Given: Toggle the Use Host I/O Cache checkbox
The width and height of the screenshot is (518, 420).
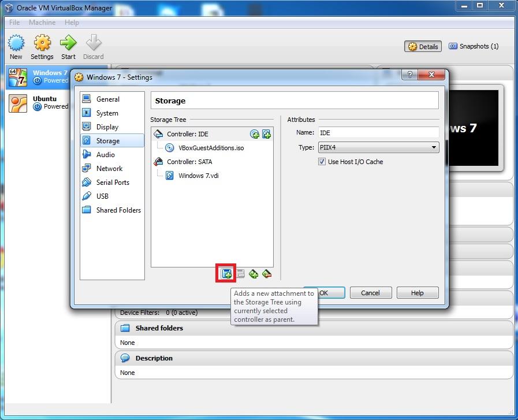Looking at the screenshot, I should coord(322,162).
